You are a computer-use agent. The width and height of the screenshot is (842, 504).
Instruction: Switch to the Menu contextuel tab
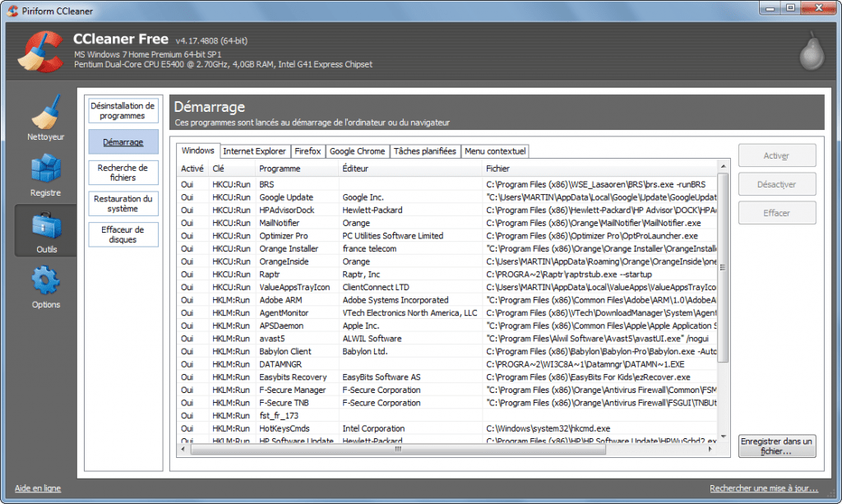(495, 151)
